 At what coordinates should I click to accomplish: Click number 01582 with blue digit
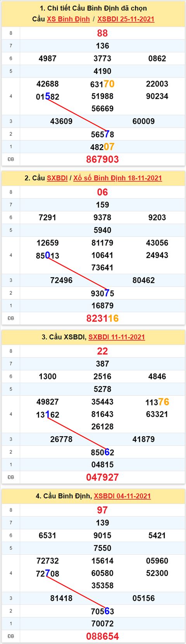(x=48, y=97)
